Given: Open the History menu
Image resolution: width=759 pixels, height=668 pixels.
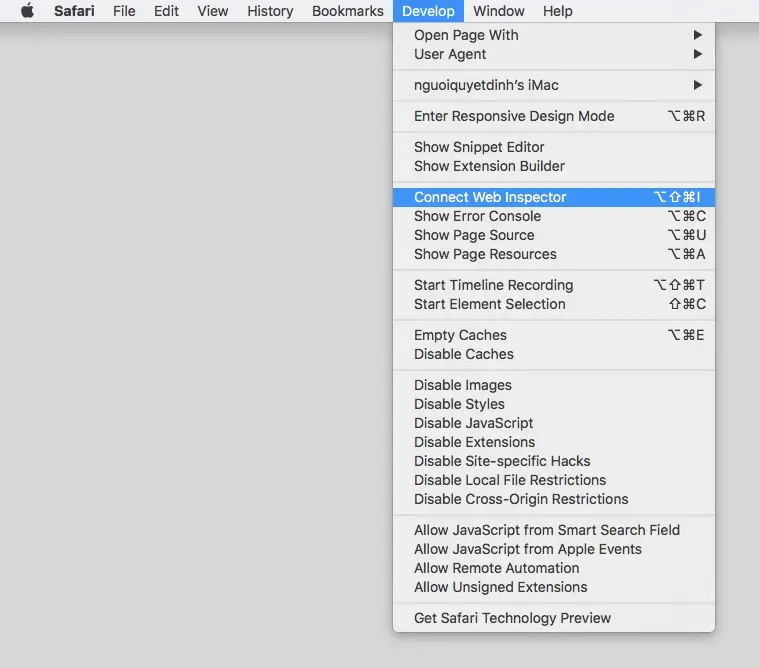Looking at the screenshot, I should (270, 11).
